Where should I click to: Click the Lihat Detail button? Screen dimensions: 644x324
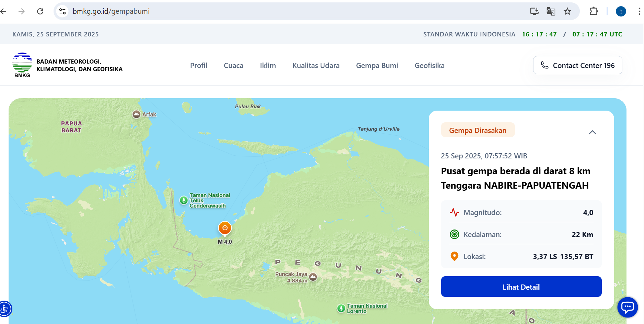(x=521, y=287)
